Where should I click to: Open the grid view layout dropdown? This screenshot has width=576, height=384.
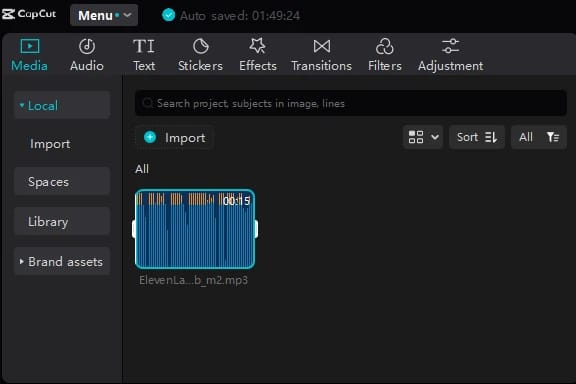coord(423,137)
